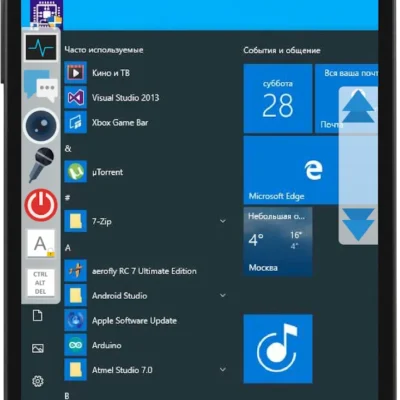Viewport: 400px width, 400px height.
Task: Open the camera lens icon in sidebar
Action: [x=41, y=126]
